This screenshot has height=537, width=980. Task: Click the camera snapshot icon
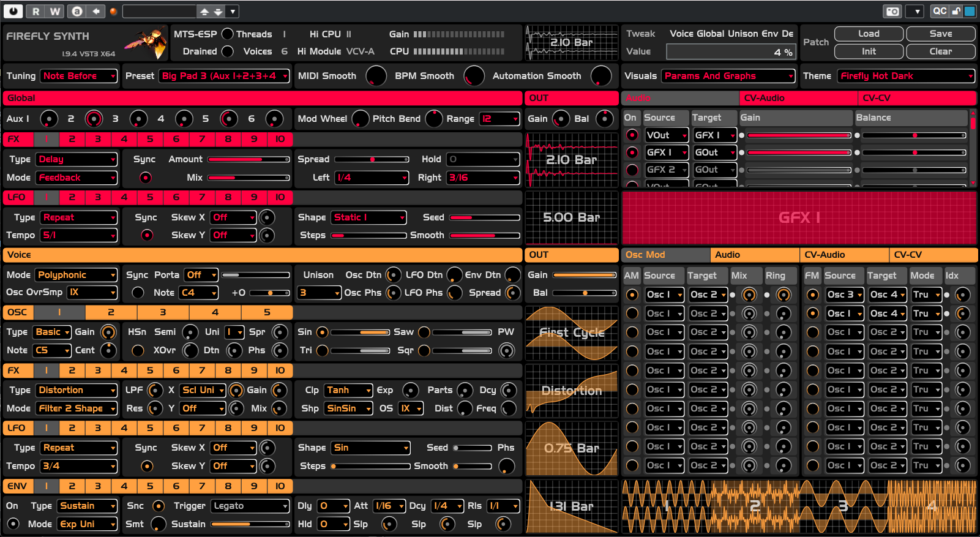click(x=892, y=12)
